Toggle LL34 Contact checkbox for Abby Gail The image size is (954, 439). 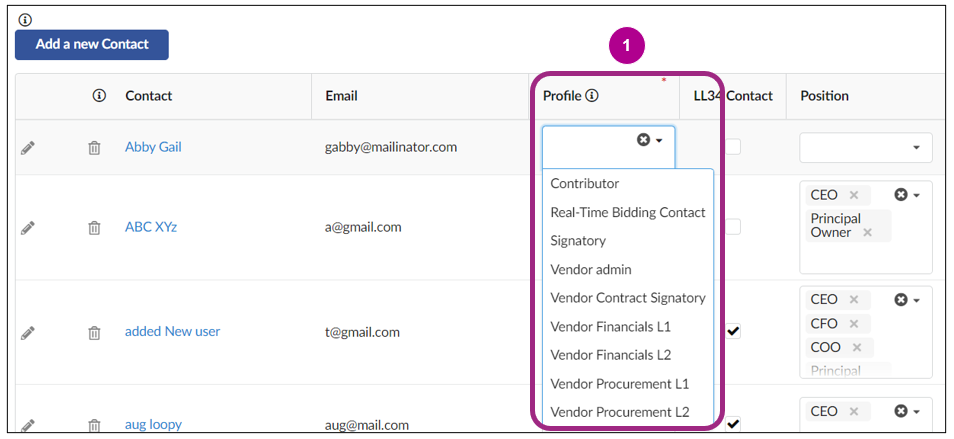(733, 147)
